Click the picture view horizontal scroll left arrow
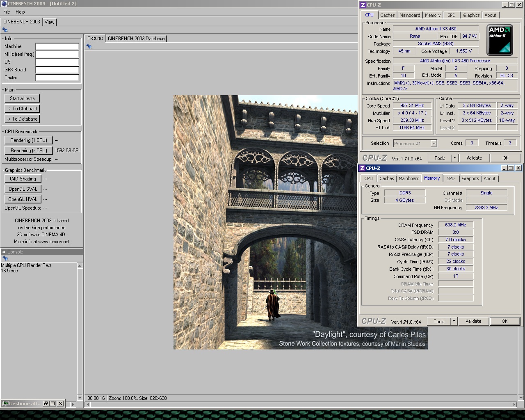The image size is (525, 420). (87, 405)
